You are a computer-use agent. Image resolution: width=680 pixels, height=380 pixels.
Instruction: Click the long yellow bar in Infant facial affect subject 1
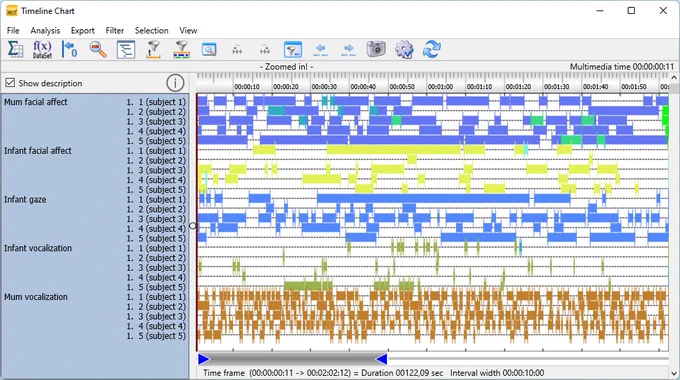393,150
